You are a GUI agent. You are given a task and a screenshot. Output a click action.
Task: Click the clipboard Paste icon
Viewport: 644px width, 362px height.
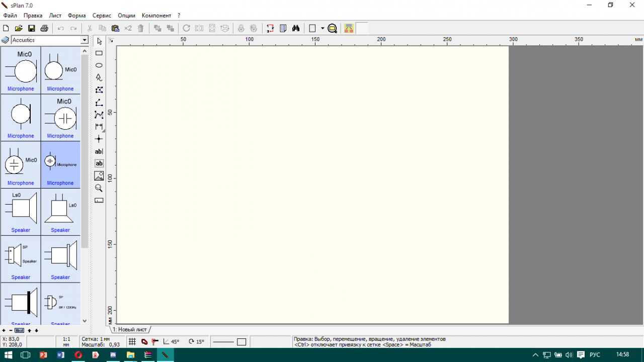tap(115, 28)
